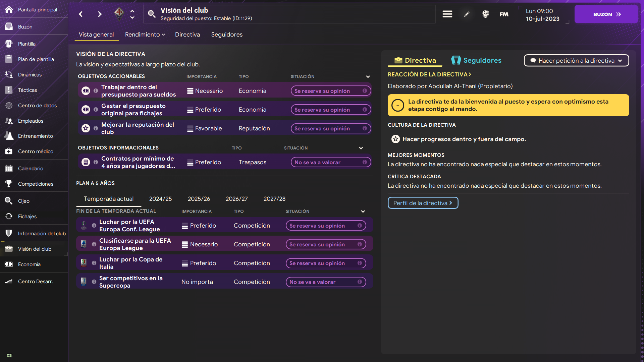Select the 2024/25 season tab
The width and height of the screenshot is (644, 362).
click(x=160, y=199)
